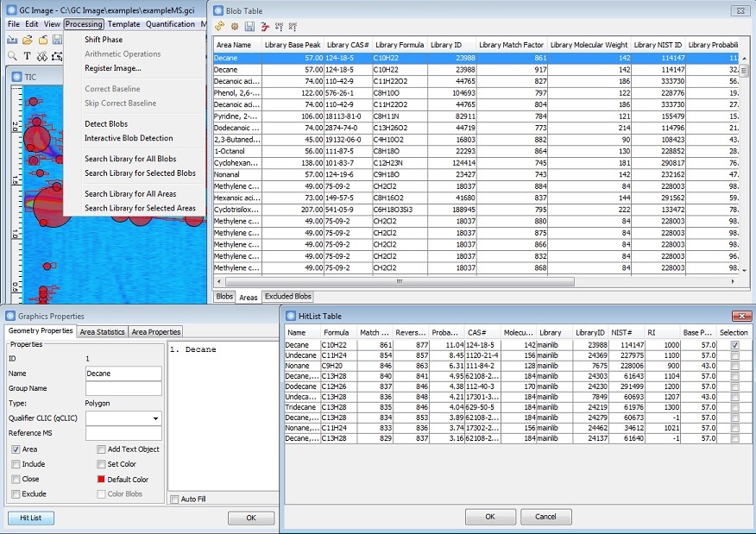Viewport: 756px width, 534px height.
Task: Click the red Default Color swatch
Action: pos(102,480)
